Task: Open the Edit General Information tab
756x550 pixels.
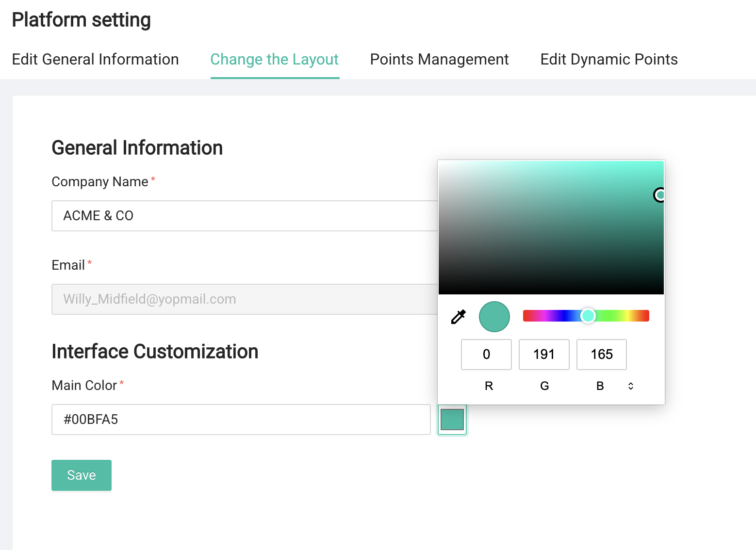Action: tap(96, 60)
